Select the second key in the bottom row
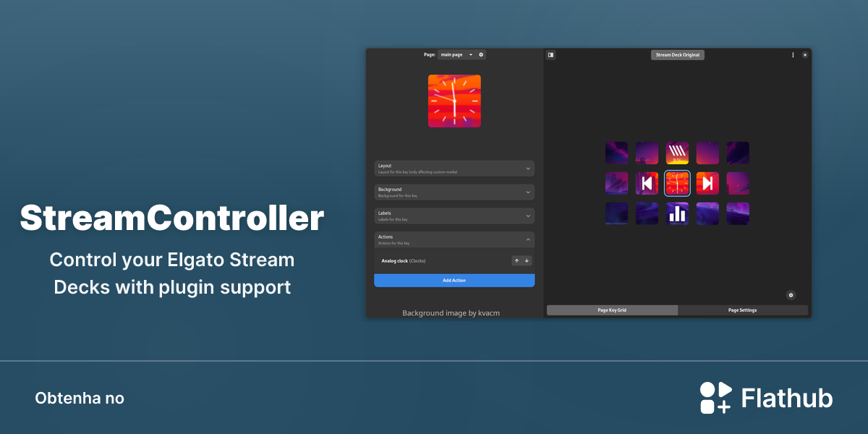Image resolution: width=868 pixels, height=434 pixels. click(647, 213)
